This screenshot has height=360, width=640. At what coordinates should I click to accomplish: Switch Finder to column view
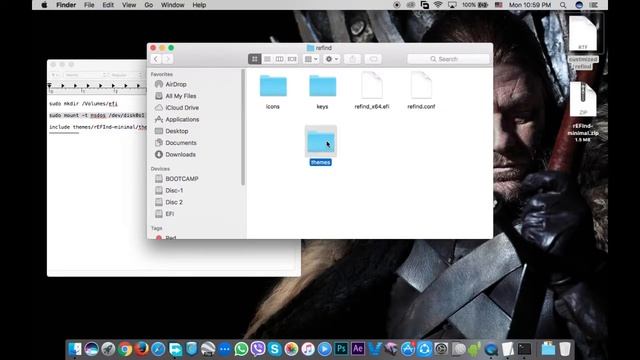tap(279, 59)
